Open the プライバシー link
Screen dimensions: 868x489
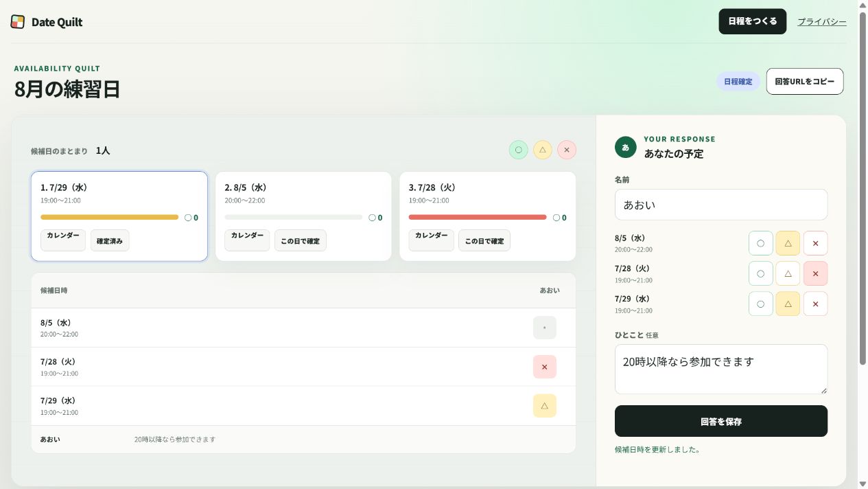pos(822,22)
